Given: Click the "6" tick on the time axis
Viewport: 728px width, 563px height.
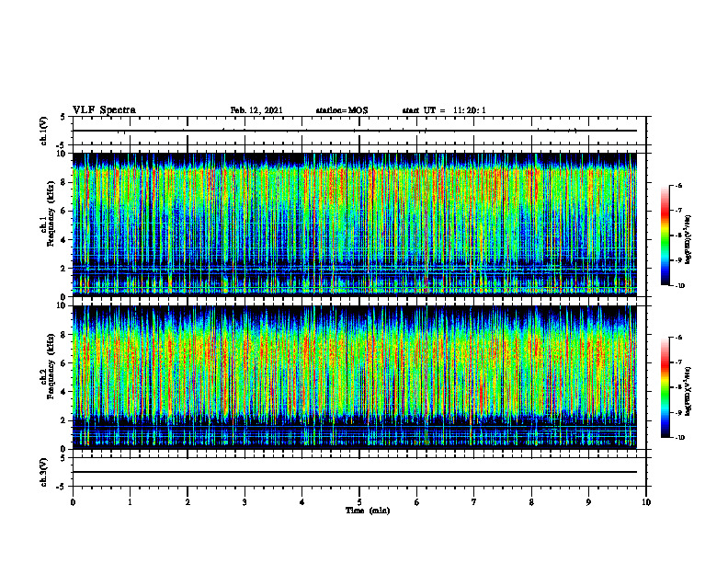Looking at the screenshot, I should point(417,502).
